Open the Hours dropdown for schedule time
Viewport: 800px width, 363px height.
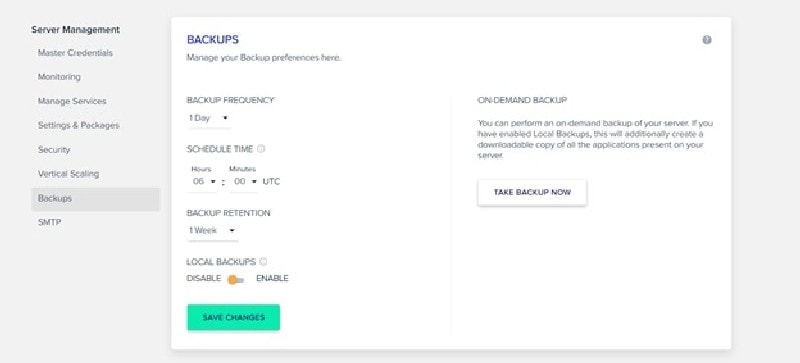pyautogui.click(x=204, y=181)
